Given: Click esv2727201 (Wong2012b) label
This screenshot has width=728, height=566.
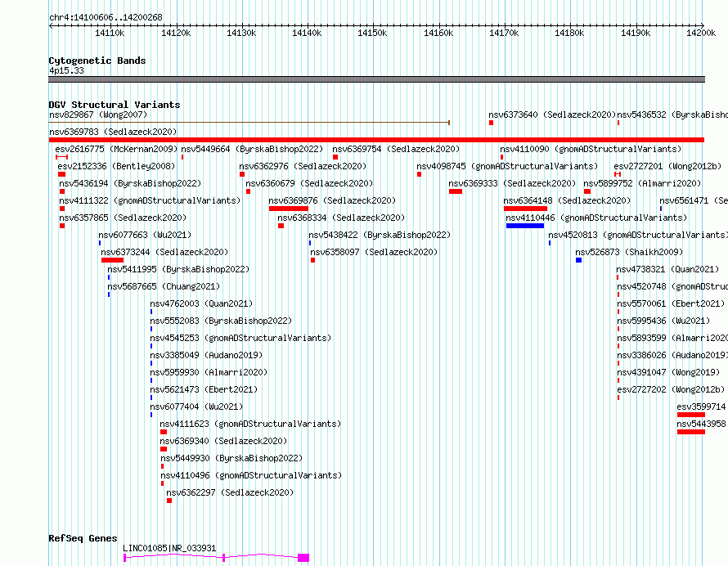Looking at the screenshot, I should [667, 166].
